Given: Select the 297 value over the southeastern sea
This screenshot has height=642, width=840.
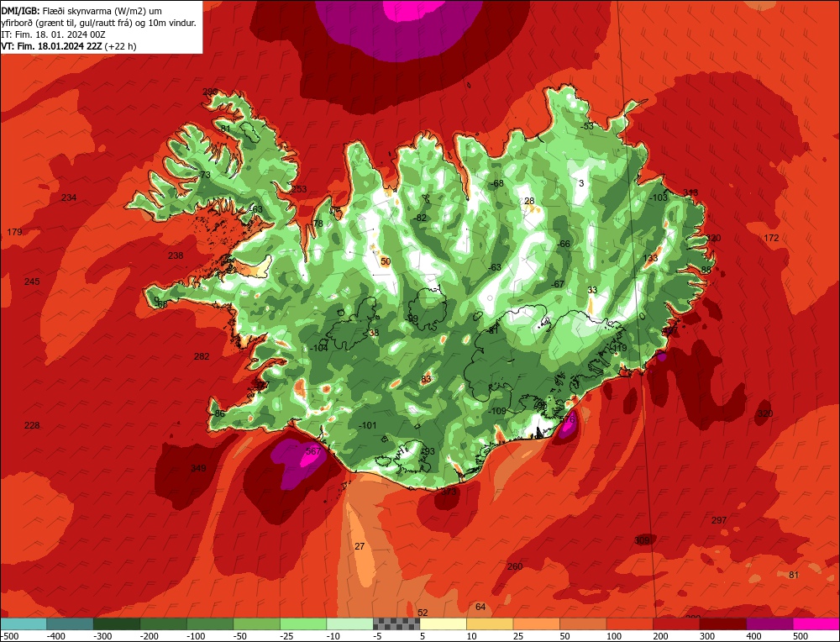Looking at the screenshot, I should click(x=719, y=520).
